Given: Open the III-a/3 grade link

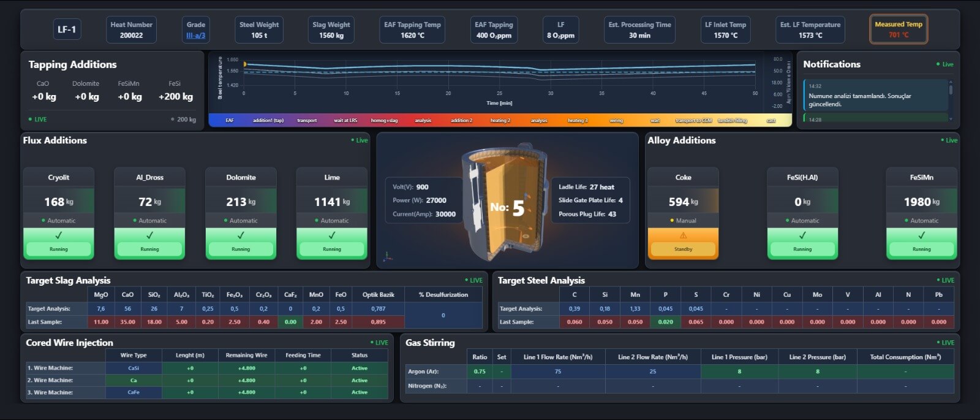Looking at the screenshot, I should click(x=195, y=36).
